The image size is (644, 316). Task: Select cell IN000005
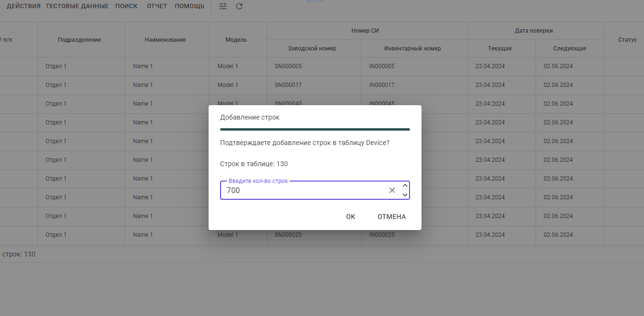pyautogui.click(x=382, y=66)
